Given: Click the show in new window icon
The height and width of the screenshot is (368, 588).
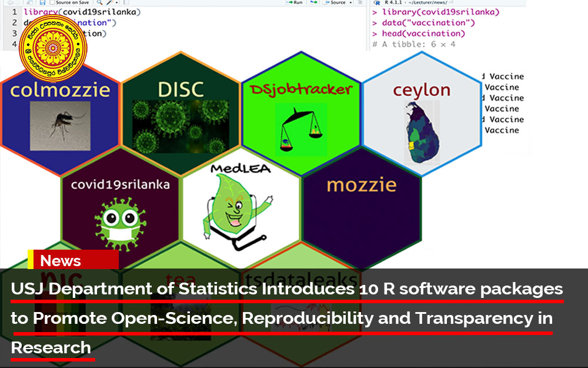Looking at the screenshot, I should (452, 2).
